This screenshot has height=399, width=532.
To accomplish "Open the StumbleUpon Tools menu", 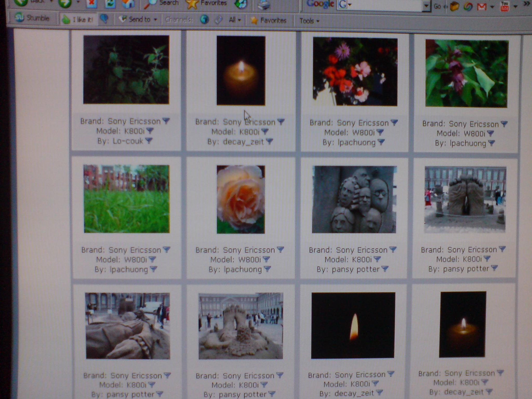I will pos(309,21).
